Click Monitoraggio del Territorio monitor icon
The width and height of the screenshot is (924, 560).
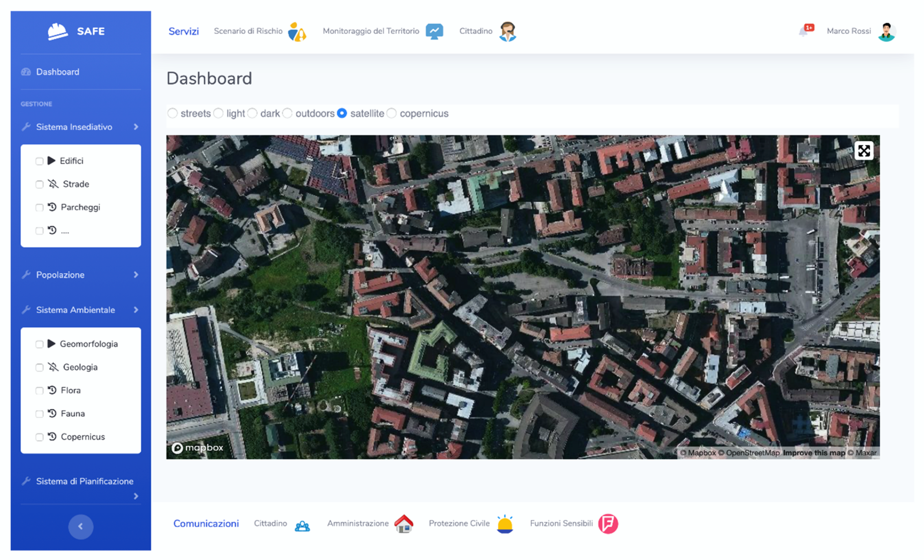click(434, 32)
